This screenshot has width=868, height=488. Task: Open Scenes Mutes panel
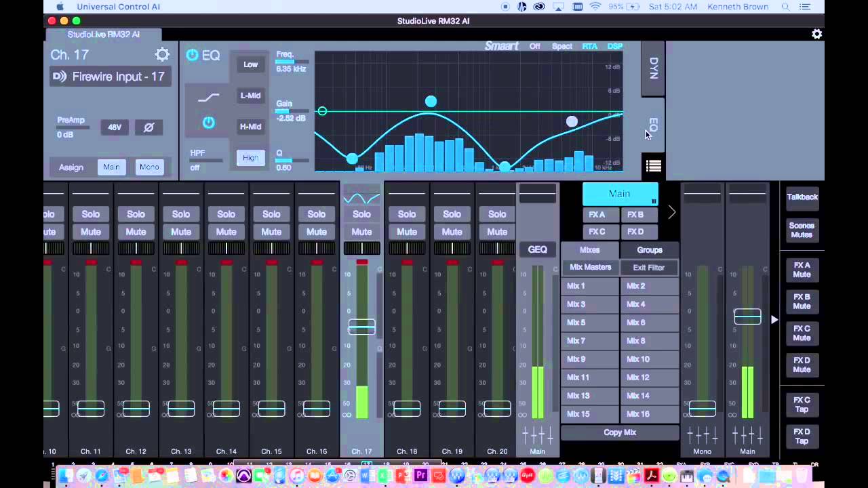click(802, 230)
